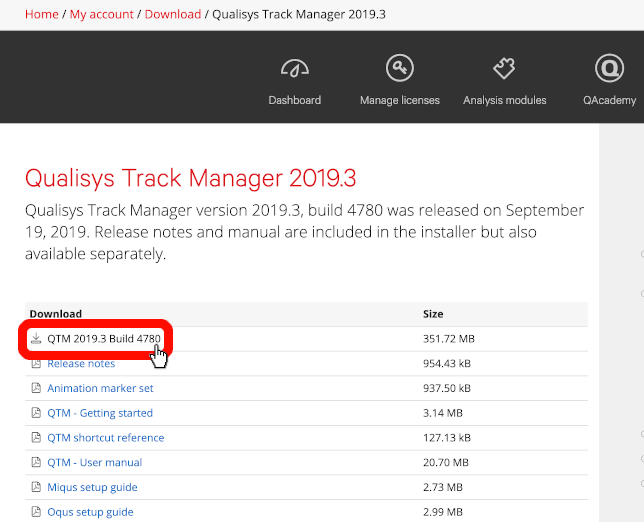The width and height of the screenshot is (644, 522).
Task: Click the Dashboard gauge icon
Action: (295, 68)
